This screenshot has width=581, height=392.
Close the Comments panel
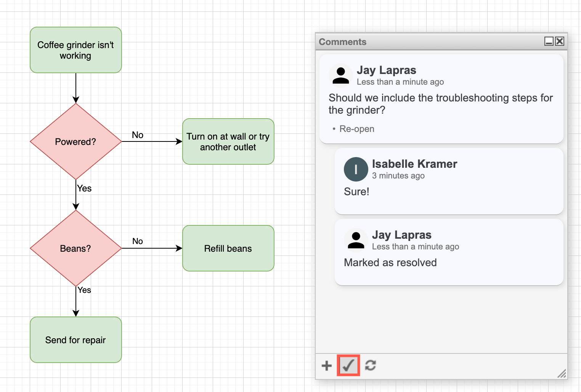(x=560, y=41)
